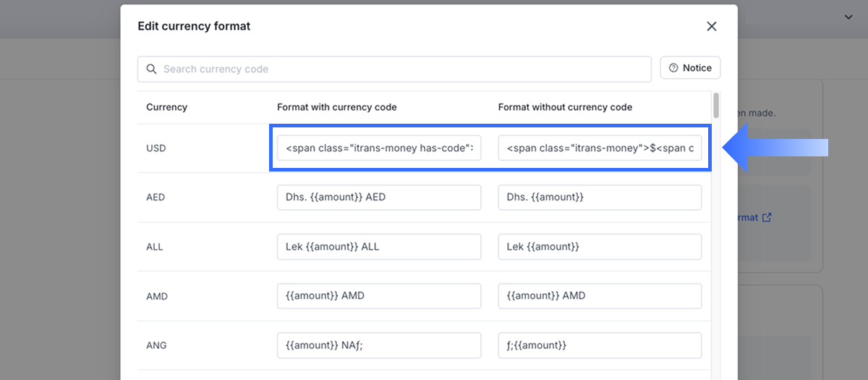Edit AED format without currency code
This screenshot has height=380, width=868.
click(x=600, y=198)
